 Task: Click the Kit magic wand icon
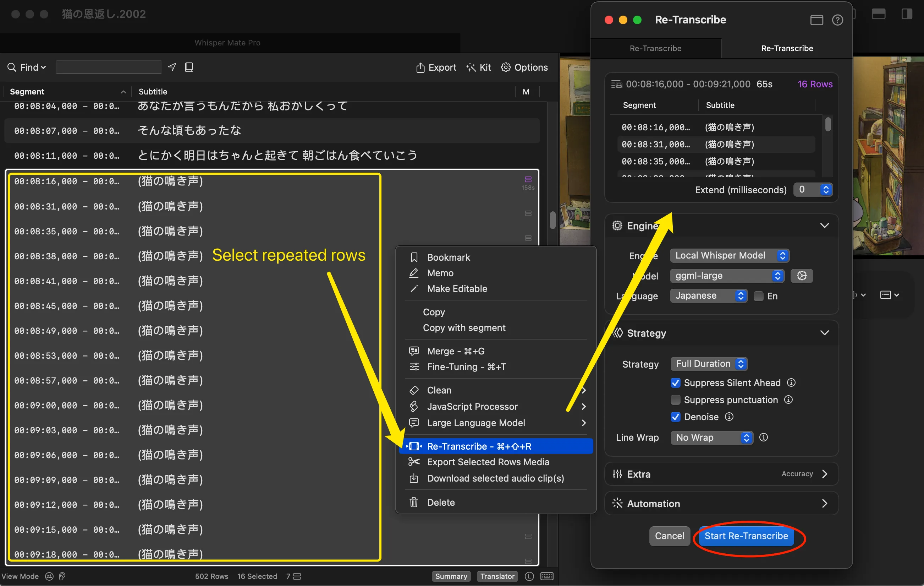click(471, 67)
